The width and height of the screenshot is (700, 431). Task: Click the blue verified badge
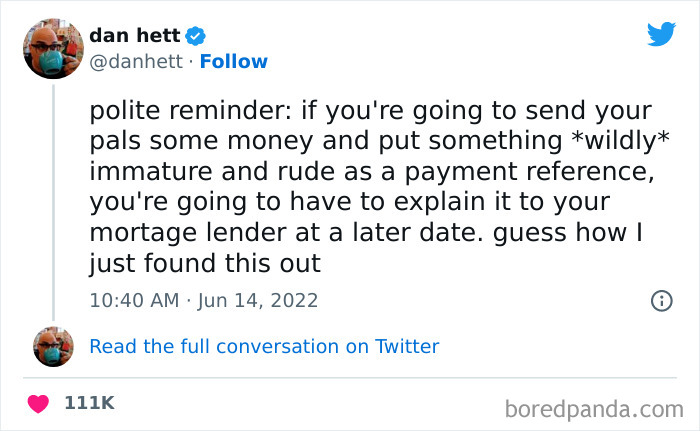[197, 36]
